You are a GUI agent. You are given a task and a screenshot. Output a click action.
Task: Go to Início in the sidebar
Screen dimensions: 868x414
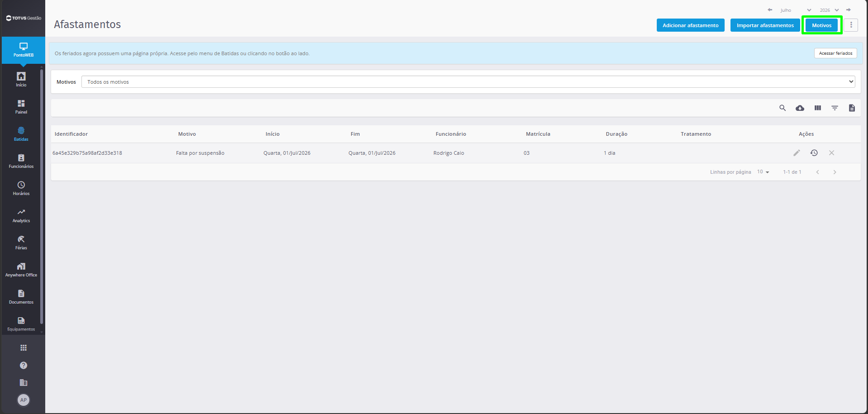[x=21, y=79]
